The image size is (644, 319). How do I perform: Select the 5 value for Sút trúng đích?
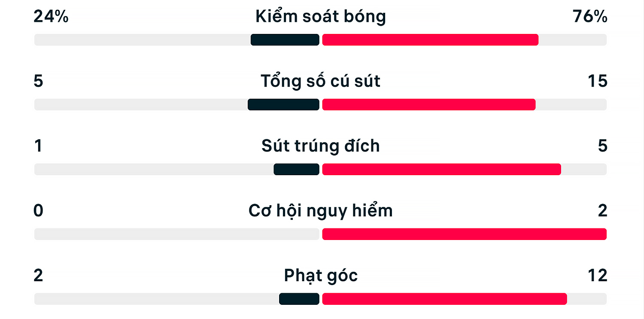coord(603,146)
